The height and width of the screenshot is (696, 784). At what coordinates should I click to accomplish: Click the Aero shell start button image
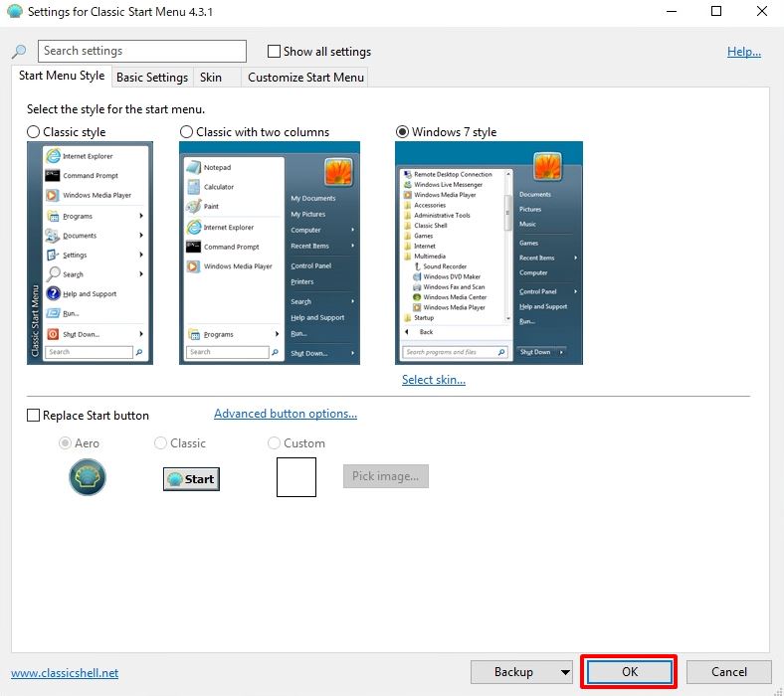tap(88, 477)
